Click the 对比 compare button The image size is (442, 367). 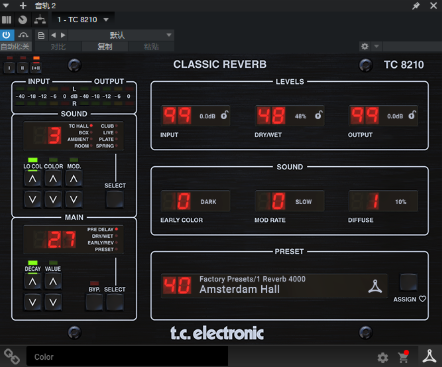(58, 47)
